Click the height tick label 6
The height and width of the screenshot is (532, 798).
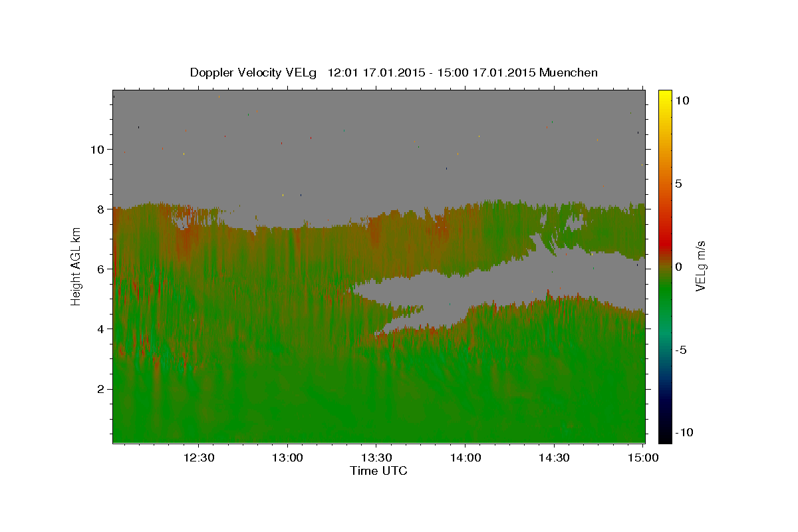point(100,269)
